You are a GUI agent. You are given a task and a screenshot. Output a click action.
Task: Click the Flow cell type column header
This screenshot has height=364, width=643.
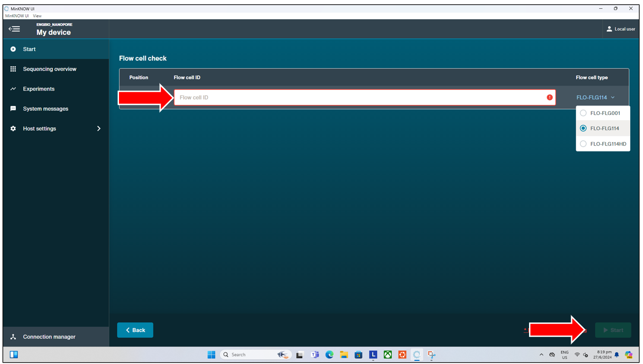tap(592, 77)
